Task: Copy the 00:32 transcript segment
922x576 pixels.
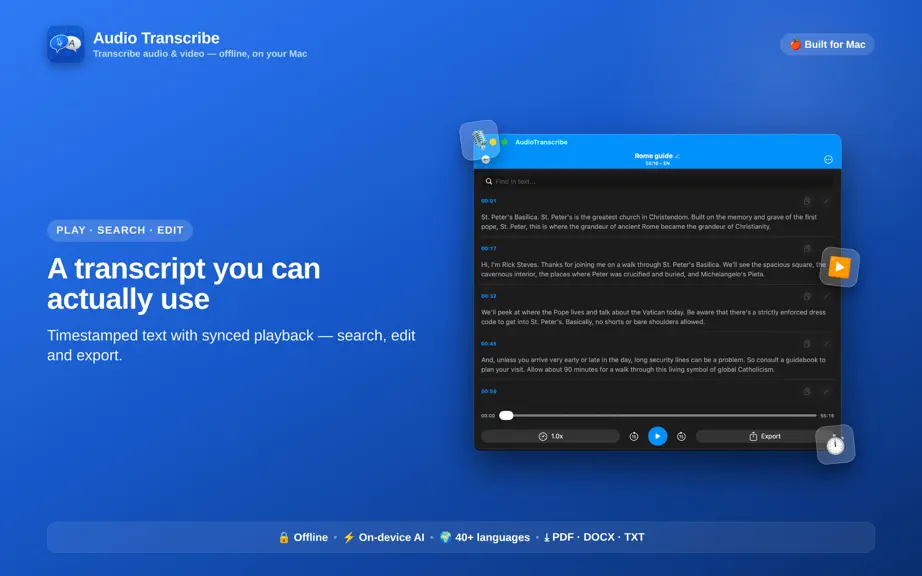Action: tap(807, 296)
